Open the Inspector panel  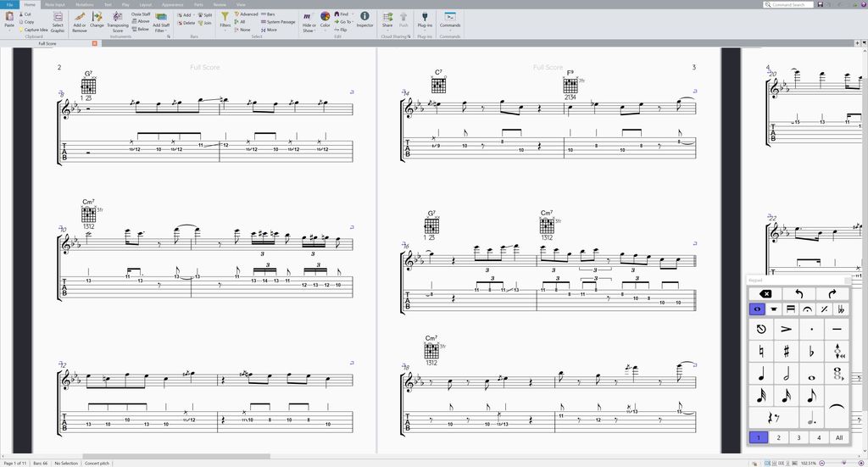pyautogui.click(x=364, y=19)
